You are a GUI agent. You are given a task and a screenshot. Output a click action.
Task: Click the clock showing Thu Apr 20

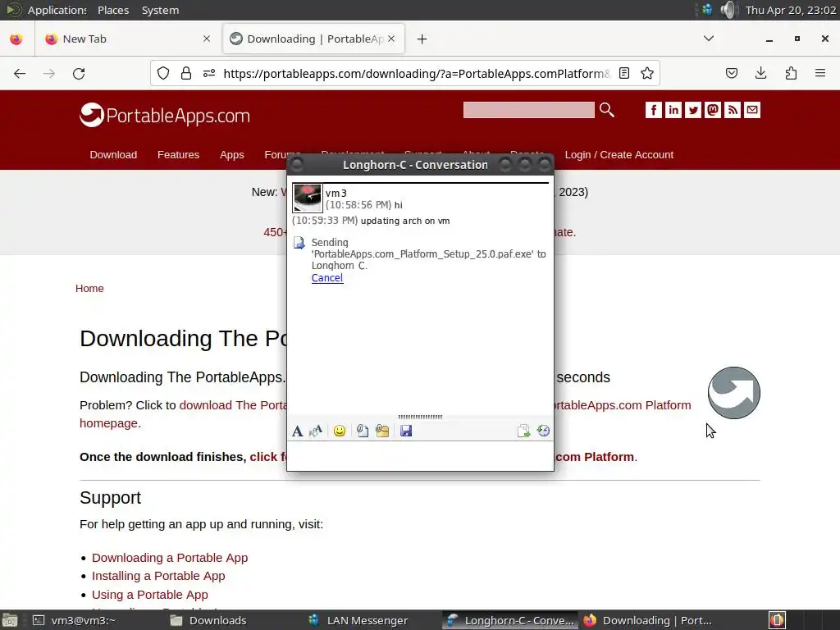pyautogui.click(x=791, y=10)
